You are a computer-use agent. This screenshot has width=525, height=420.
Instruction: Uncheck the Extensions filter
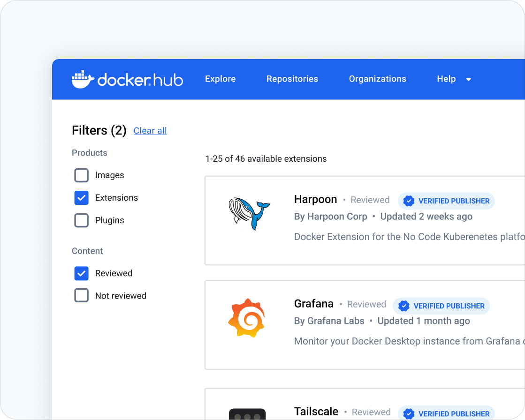pyautogui.click(x=81, y=197)
